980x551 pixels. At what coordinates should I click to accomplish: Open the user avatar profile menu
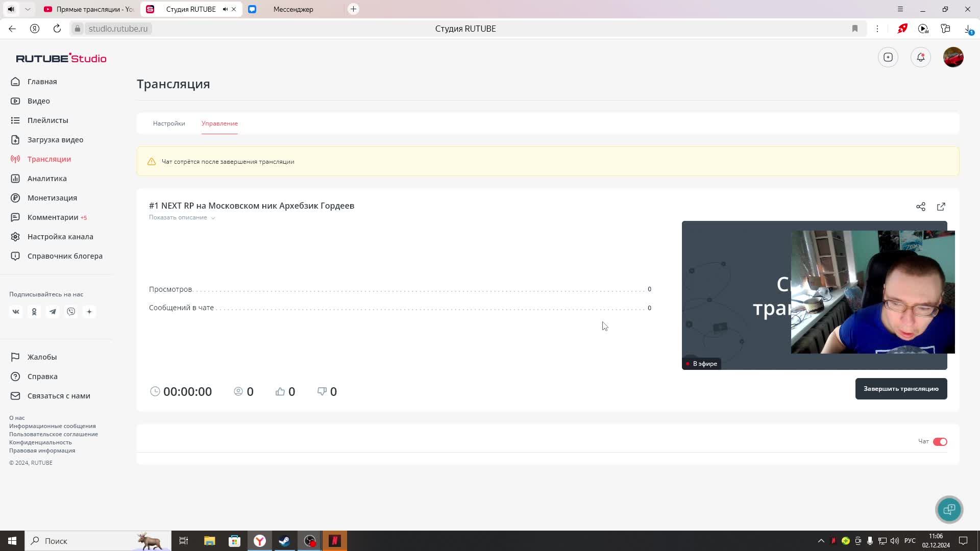(x=953, y=57)
